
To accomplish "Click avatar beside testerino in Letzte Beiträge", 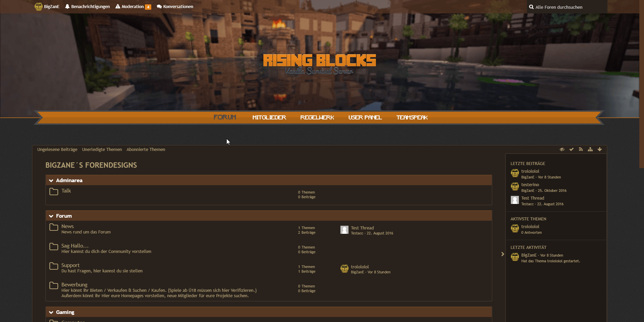I will (x=515, y=186).
